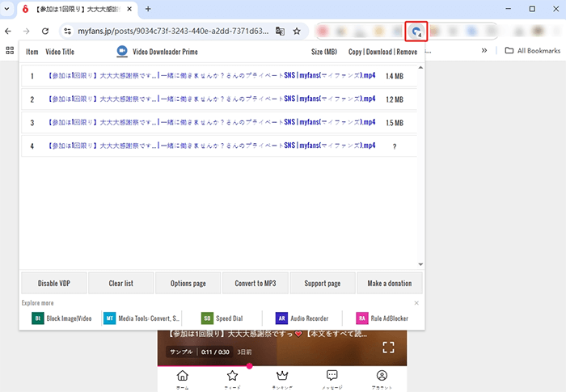Click the browser forward arrow
The width and height of the screenshot is (566, 392).
pyautogui.click(x=27, y=31)
